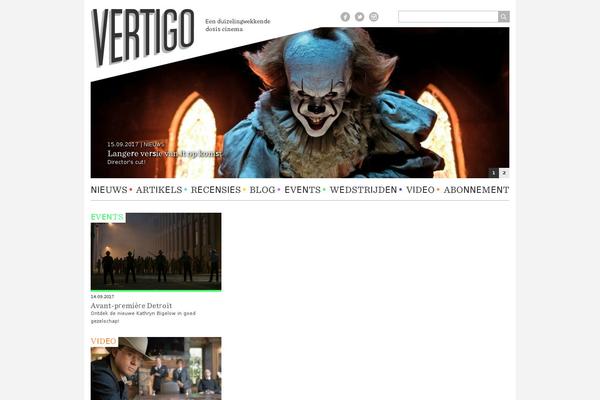Open the Artikels menu item
This screenshot has width=600, height=400.
159,190
